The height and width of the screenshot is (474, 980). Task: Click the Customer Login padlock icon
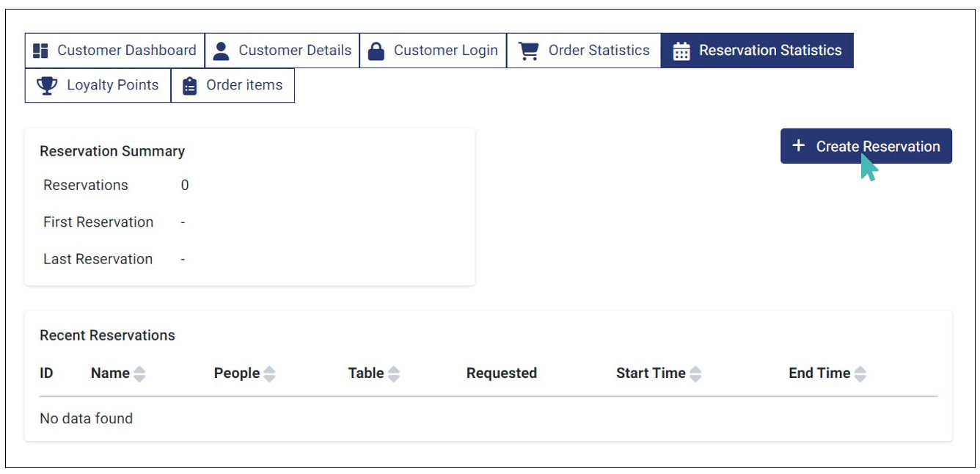(x=376, y=51)
